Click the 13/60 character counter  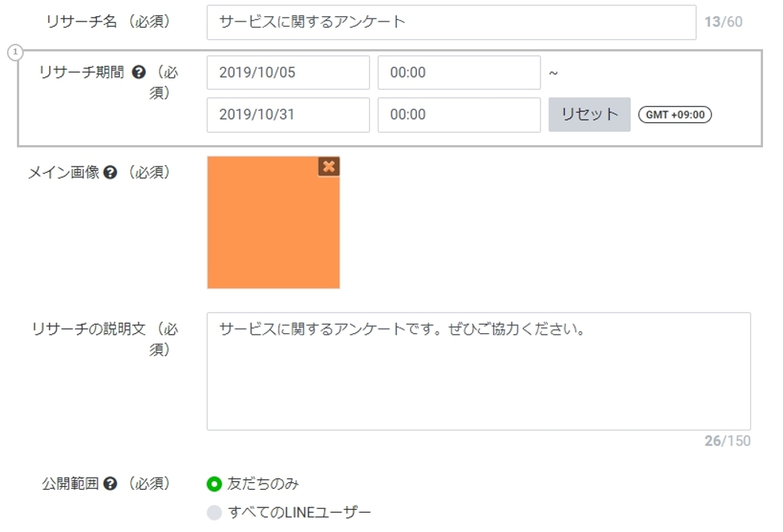(723, 22)
